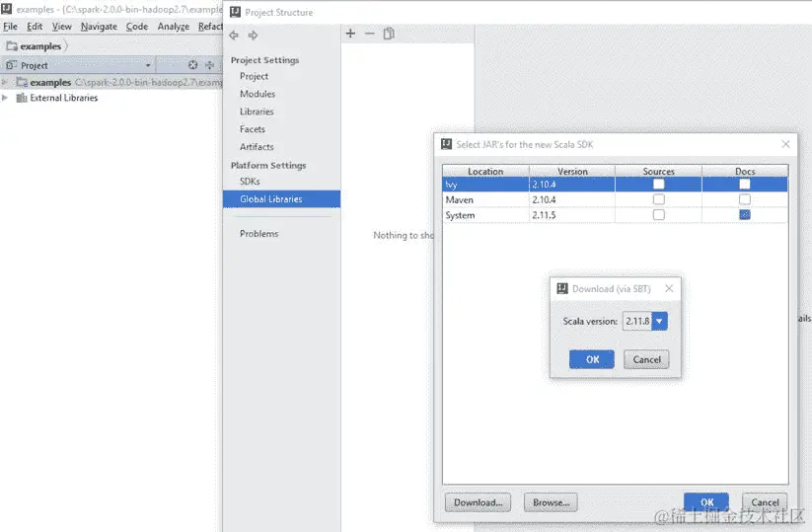
Task: Click the back arrow in Project Structure
Action: (234, 36)
